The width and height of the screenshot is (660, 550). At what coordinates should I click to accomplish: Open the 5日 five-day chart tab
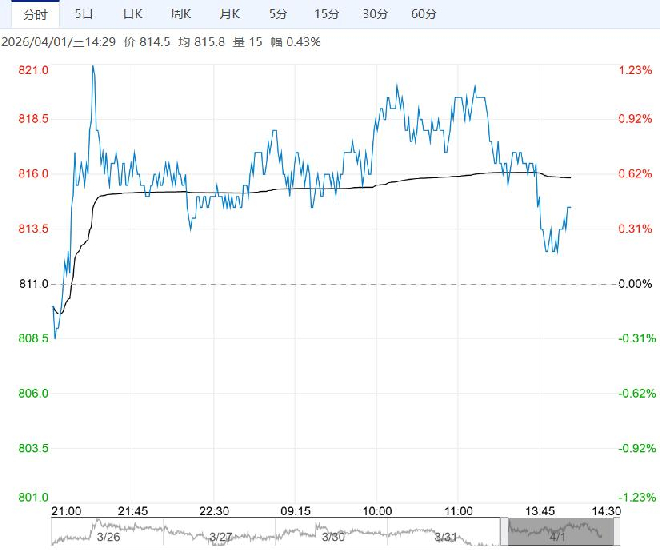(x=84, y=14)
